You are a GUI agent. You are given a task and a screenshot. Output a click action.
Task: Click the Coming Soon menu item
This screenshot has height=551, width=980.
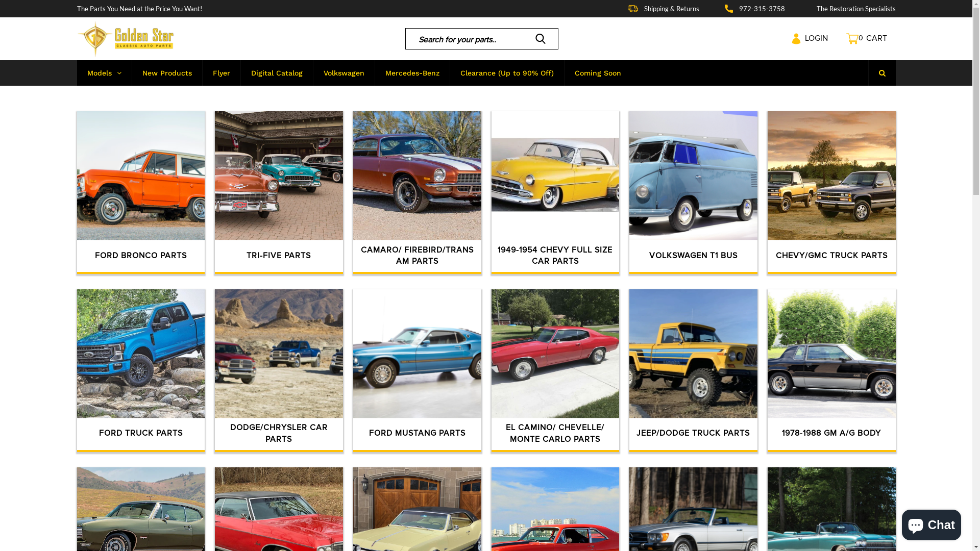click(598, 73)
